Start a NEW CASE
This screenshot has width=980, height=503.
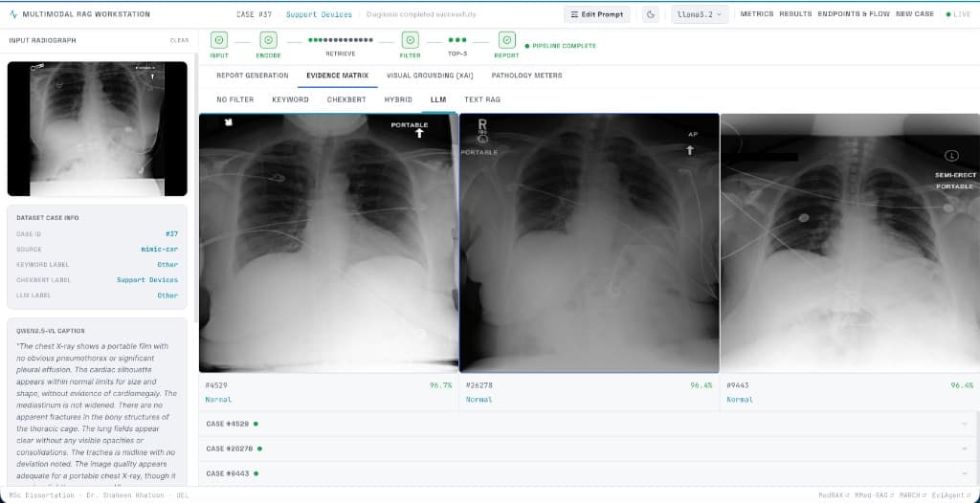(x=914, y=13)
